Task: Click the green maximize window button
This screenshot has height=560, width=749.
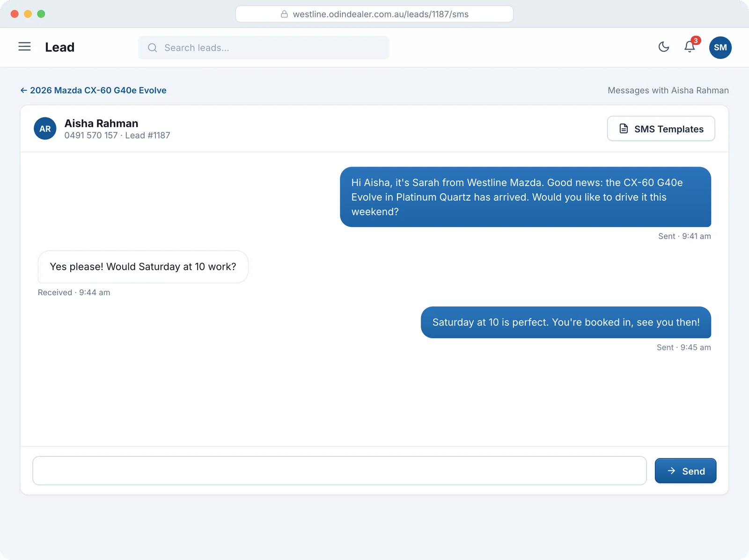Action: [x=41, y=14]
